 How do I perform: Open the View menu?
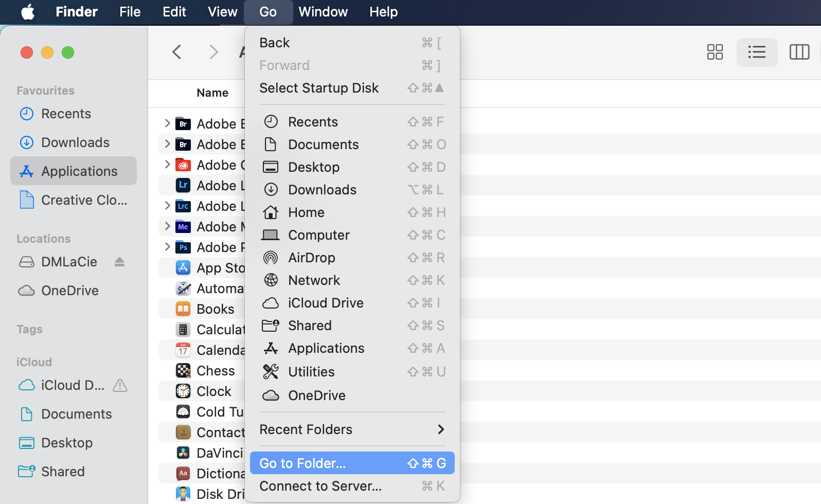tap(222, 12)
